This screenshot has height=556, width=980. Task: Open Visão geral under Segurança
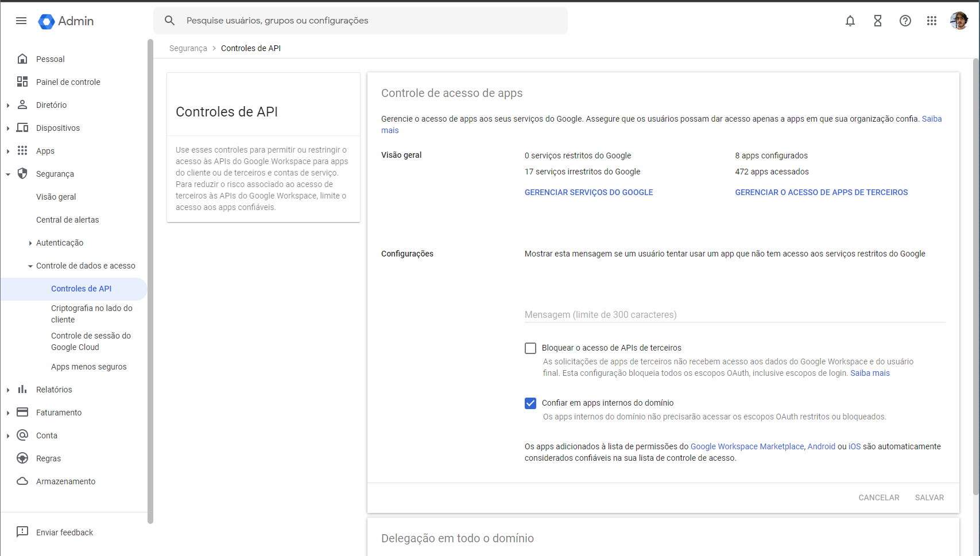[56, 197]
